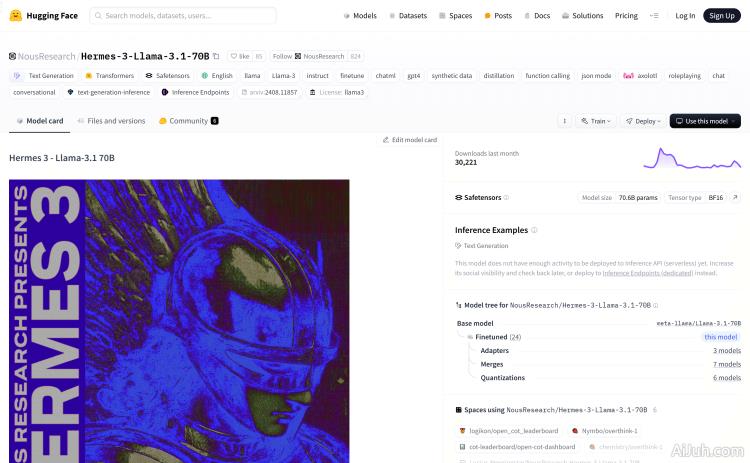Click the Sign Up button

click(x=720, y=16)
